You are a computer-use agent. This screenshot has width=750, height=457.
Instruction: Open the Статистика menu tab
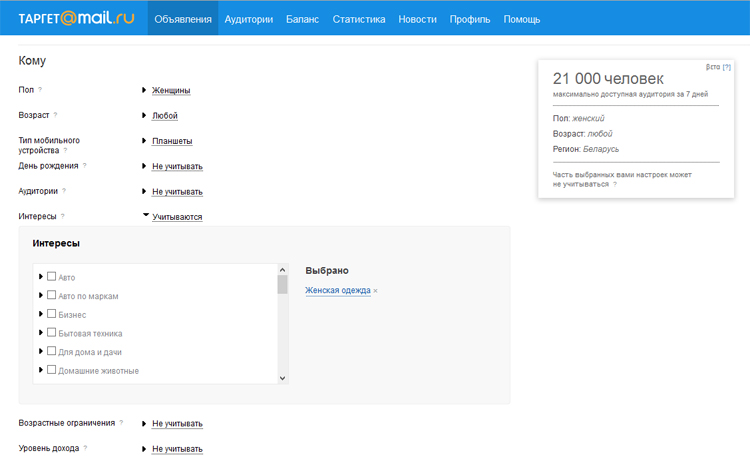[x=359, y=19]
